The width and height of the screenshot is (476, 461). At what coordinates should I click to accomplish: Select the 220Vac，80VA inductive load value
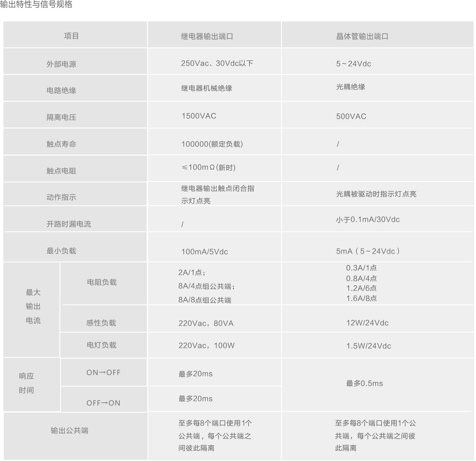206,323
